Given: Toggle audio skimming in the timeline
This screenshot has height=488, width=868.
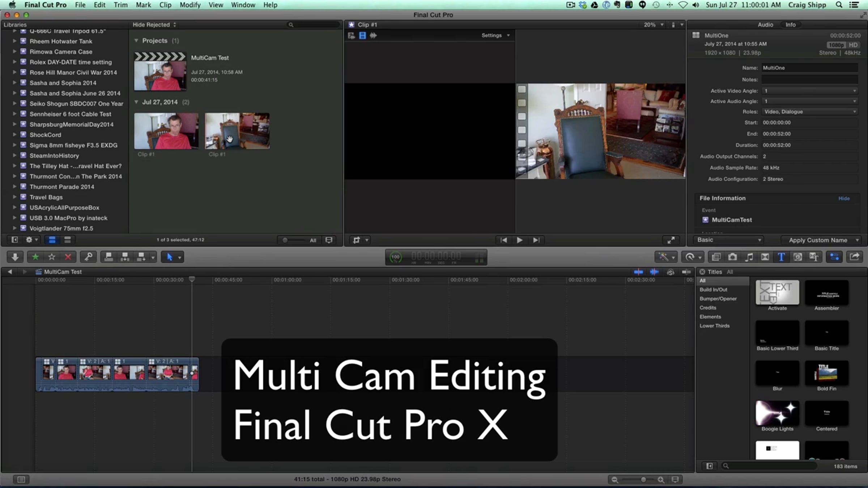Looking at the screenshot, I should pyautogui.click(x=654, y=272).
